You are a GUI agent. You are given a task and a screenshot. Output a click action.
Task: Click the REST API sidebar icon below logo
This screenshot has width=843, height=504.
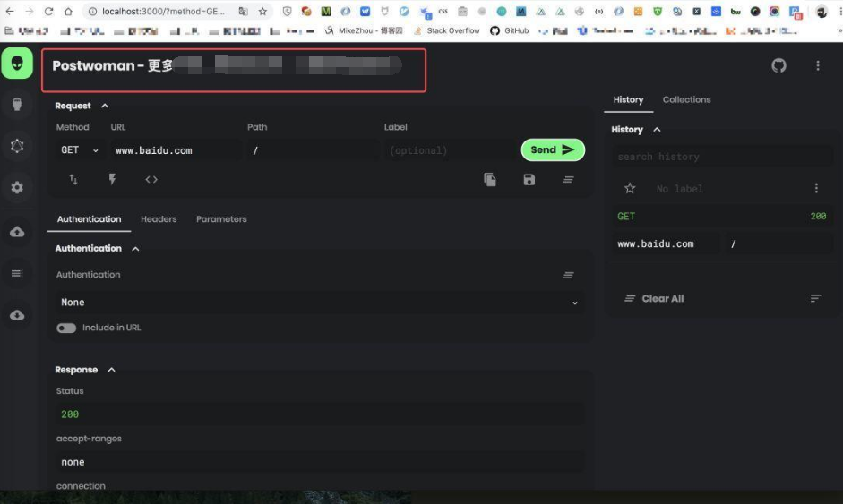17,104
